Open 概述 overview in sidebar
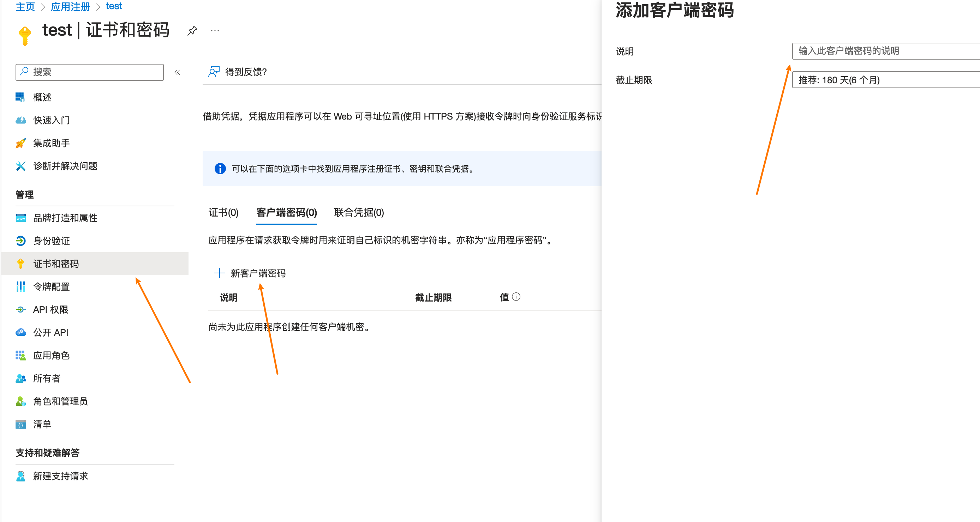Screen dimensions: 980x522 coord(42,97)
